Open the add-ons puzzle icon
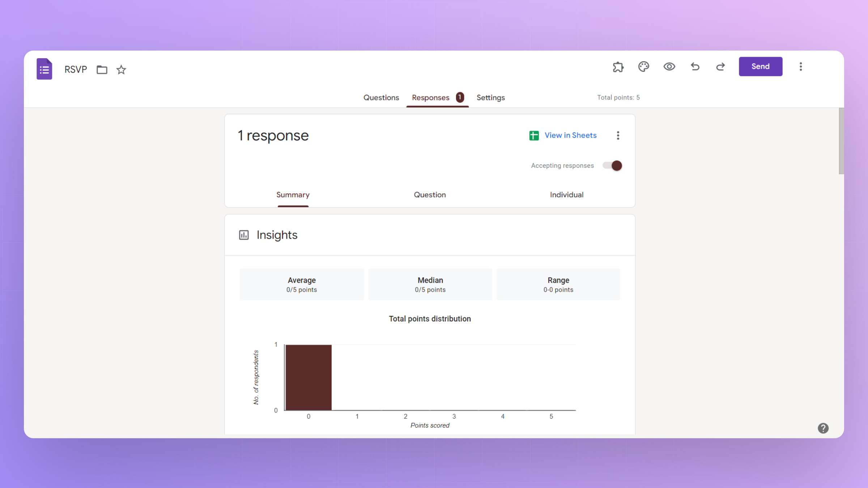868x488 pixels. [x=618, y=67]
